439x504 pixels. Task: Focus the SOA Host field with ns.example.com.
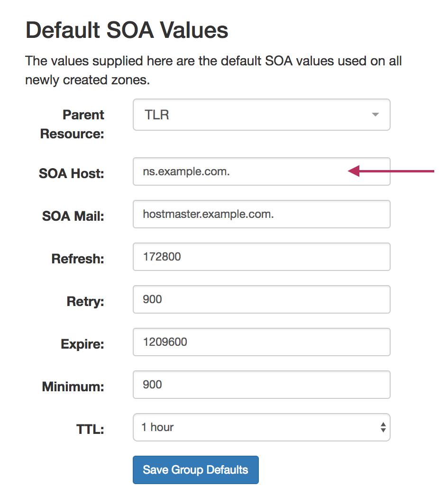tap(261, 171)
